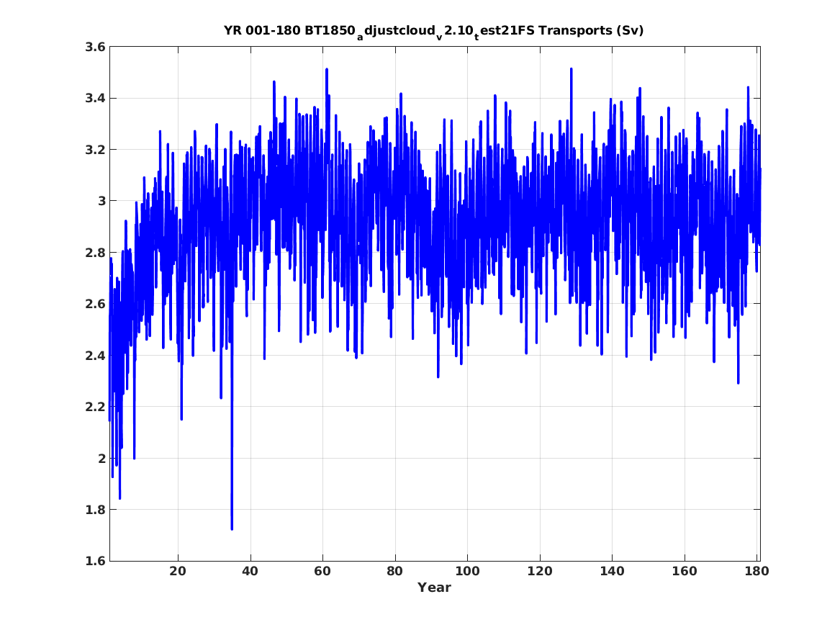The width and height of the screenshot is (840, 630).
Task: Click x-axis tick label 80
Action: [x=395, y=572]
